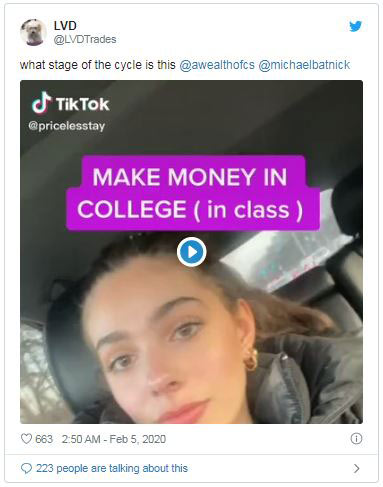Click the 663 likes count
The image size is (383, 487).
(44, 439)
